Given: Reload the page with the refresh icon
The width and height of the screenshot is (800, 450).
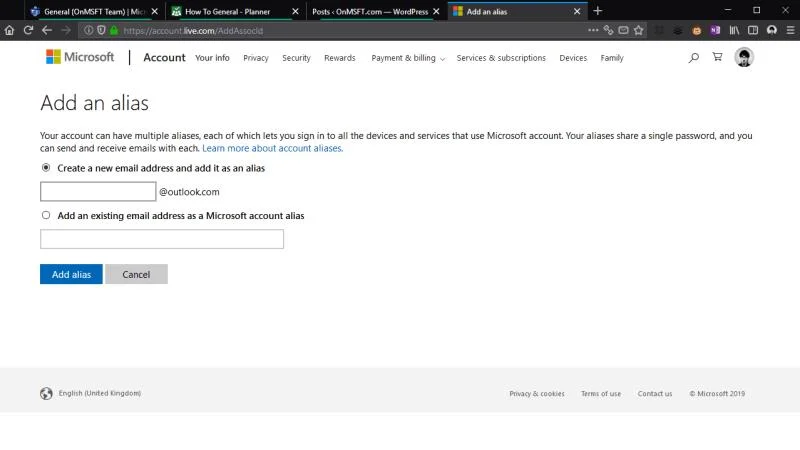Looking at the screenshot, I should pos(28,31).
